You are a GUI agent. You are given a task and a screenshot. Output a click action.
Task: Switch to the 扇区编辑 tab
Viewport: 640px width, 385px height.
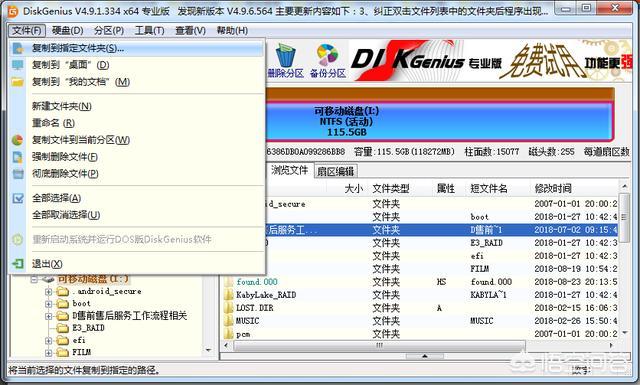pos(336,171)
